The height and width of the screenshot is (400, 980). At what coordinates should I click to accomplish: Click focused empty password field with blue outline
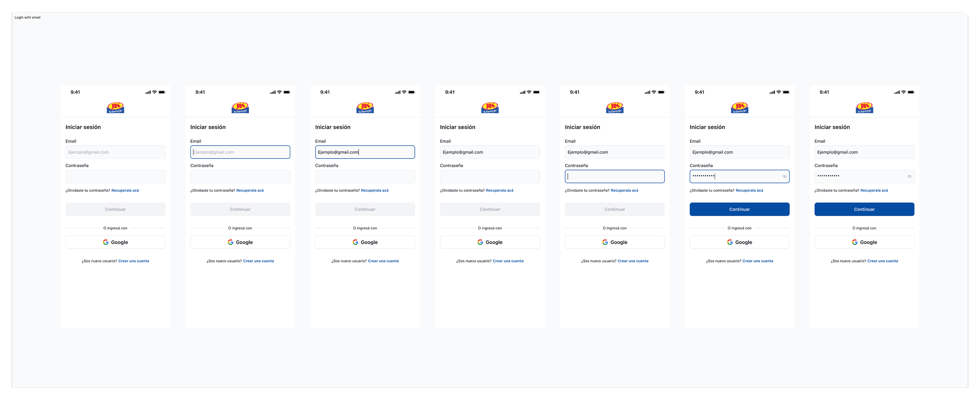click(615, 176)
